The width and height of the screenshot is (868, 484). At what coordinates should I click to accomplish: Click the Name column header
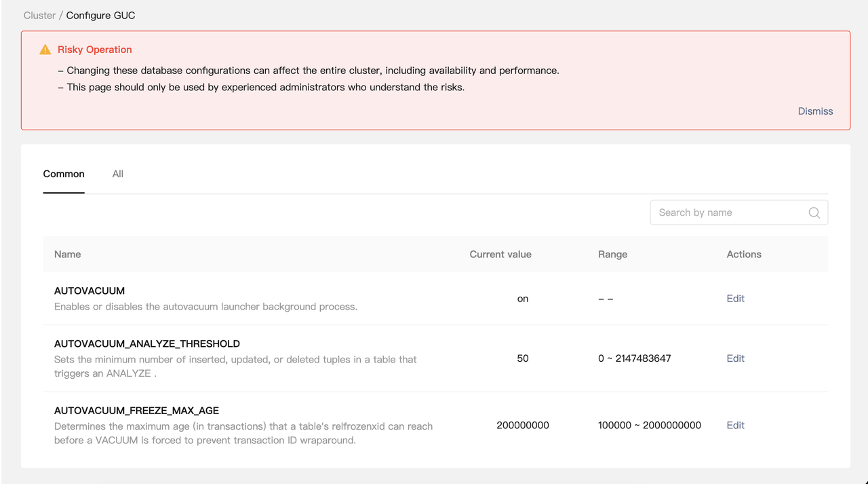pyautogui.click(x=67, y=255)
